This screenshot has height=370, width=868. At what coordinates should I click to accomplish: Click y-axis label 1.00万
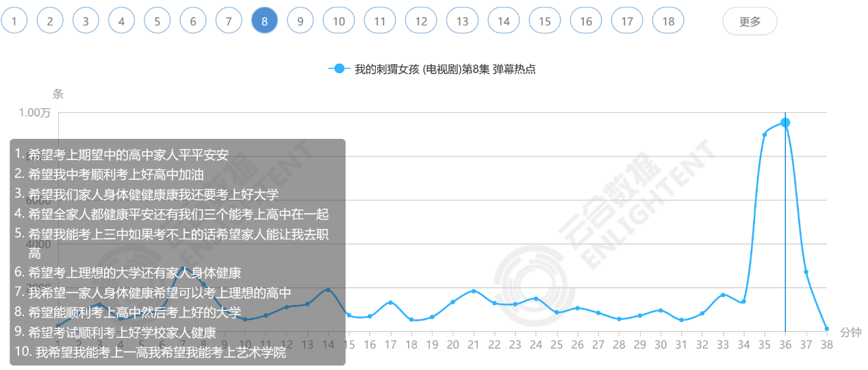click(36, 113)
